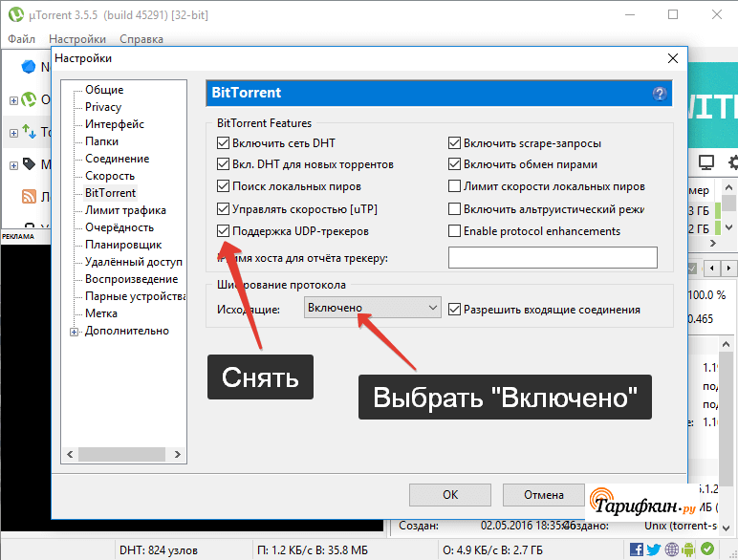Click download speed П: 1.2 КБ/с status entry
The height and width of the screenshot is (560, 738).
[x=313, y=550]
